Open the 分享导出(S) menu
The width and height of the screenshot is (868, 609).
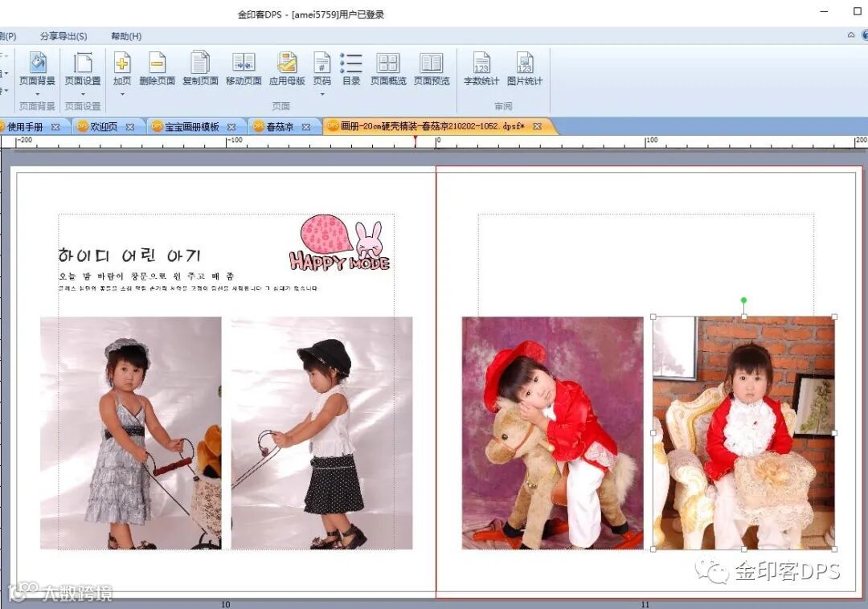click(63, 36)
